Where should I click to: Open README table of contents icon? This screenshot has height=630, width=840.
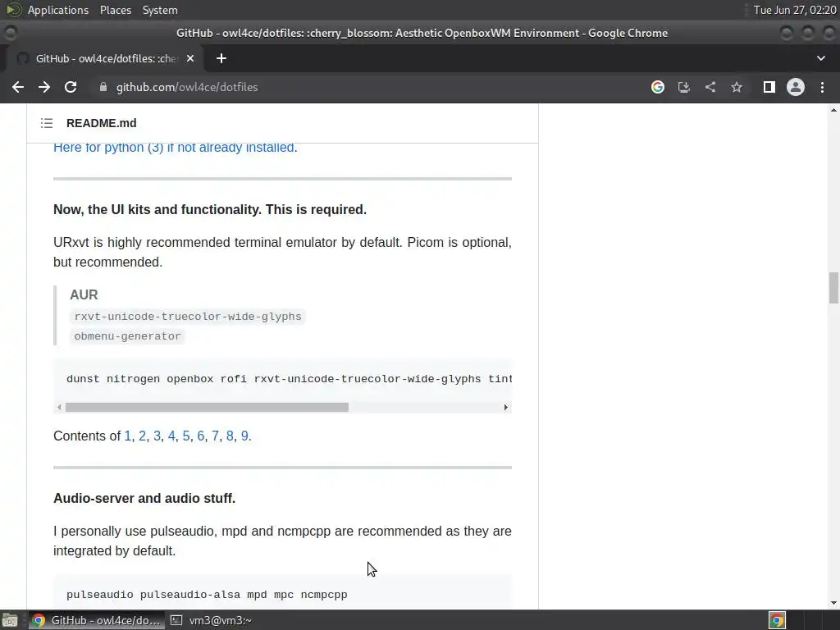(47, 123)
